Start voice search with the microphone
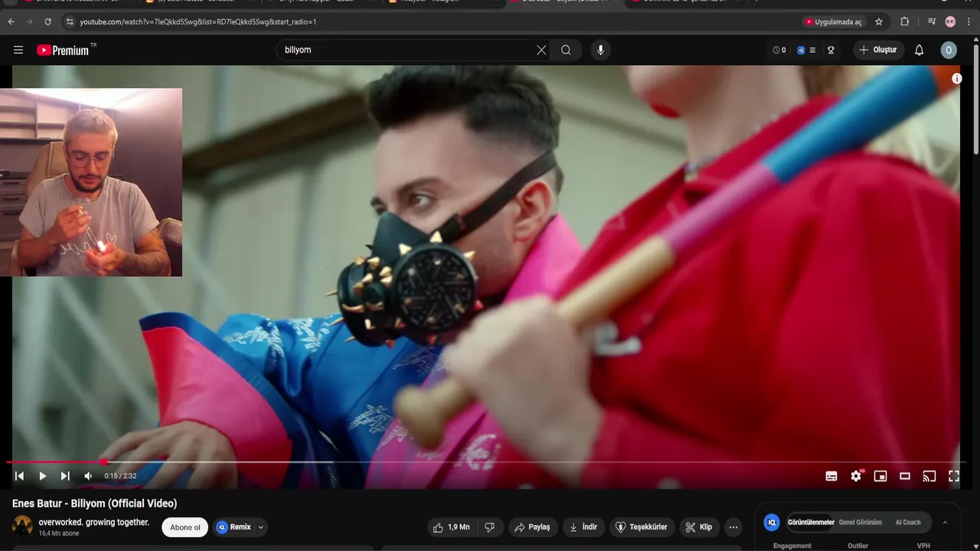Image resolution: width=980 pixels, height=551 pixels. click(x=600, y=50)
